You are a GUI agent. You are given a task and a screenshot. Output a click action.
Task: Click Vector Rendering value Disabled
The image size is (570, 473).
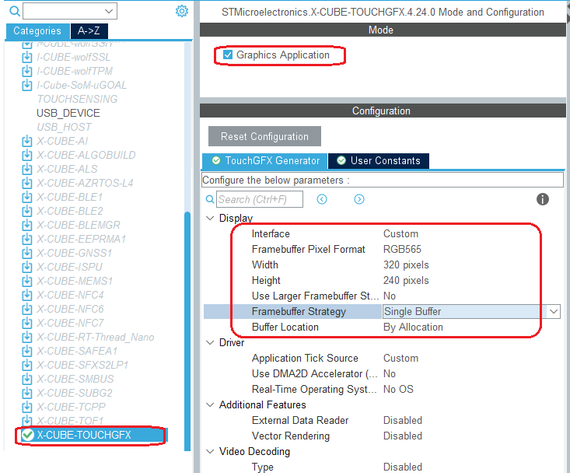pos(402,436)
